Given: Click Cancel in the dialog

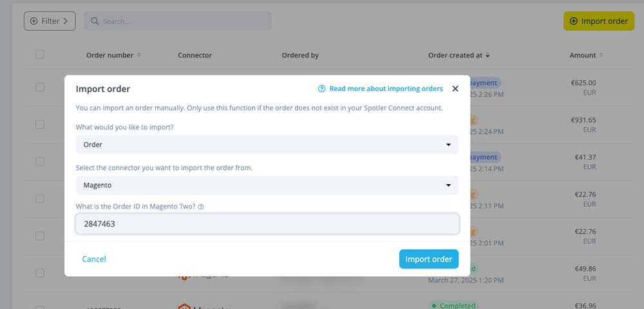Looking at the screenshot, I should point(94,259).
